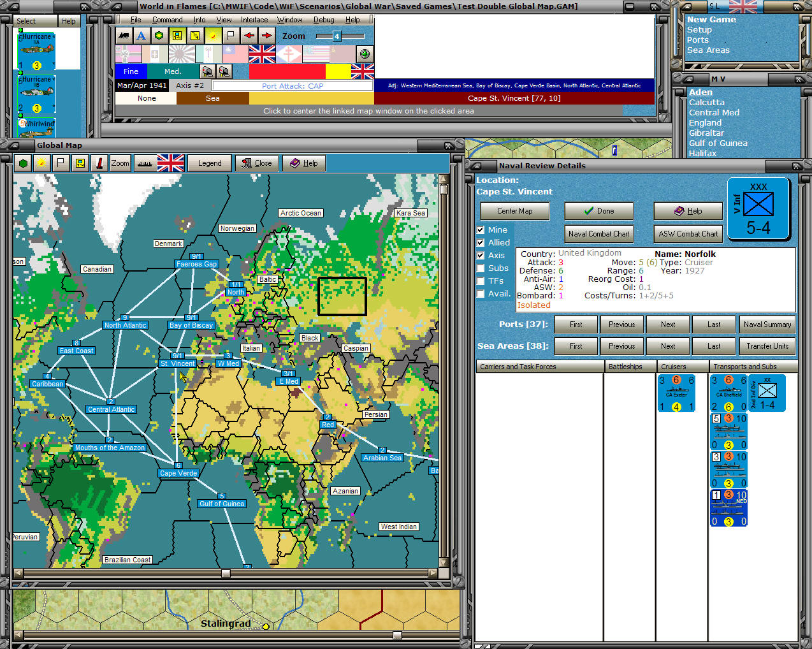Toggle the Mine checkbox
812x649 pixels.
tap(481, 230)
